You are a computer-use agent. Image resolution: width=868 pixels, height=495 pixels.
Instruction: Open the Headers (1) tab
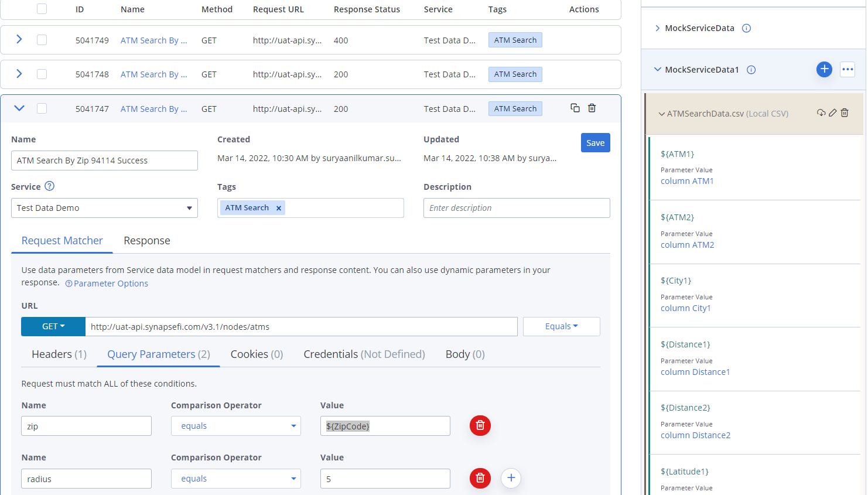click(59, 354)
